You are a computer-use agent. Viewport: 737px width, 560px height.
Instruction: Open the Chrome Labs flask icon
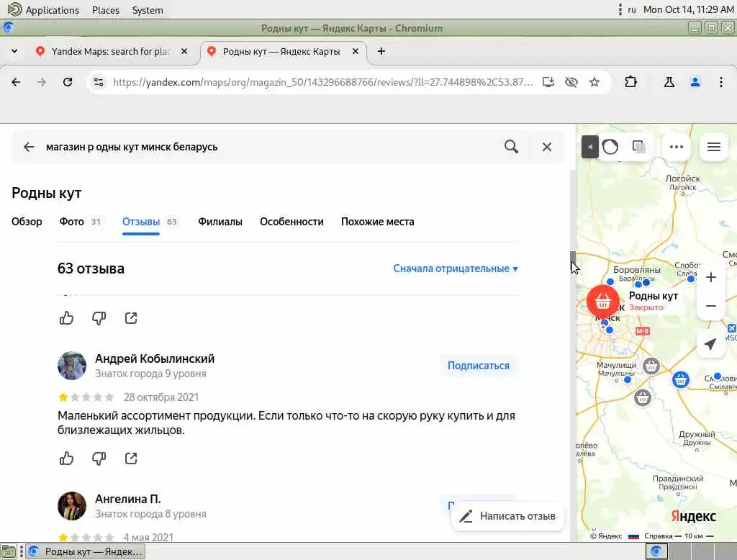[x=669, y=82]
